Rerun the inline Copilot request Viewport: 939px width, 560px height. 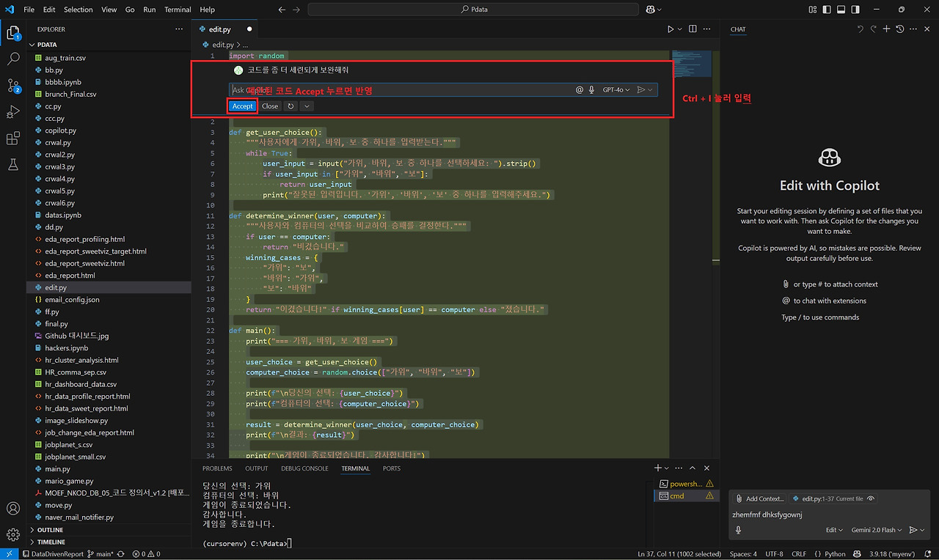tap(291, 106)
